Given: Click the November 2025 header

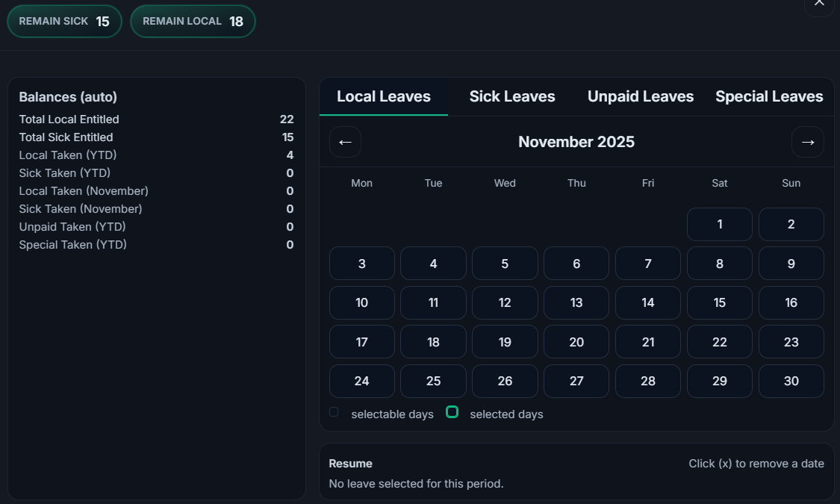Looking at the screenshot, I should [576, 142].
